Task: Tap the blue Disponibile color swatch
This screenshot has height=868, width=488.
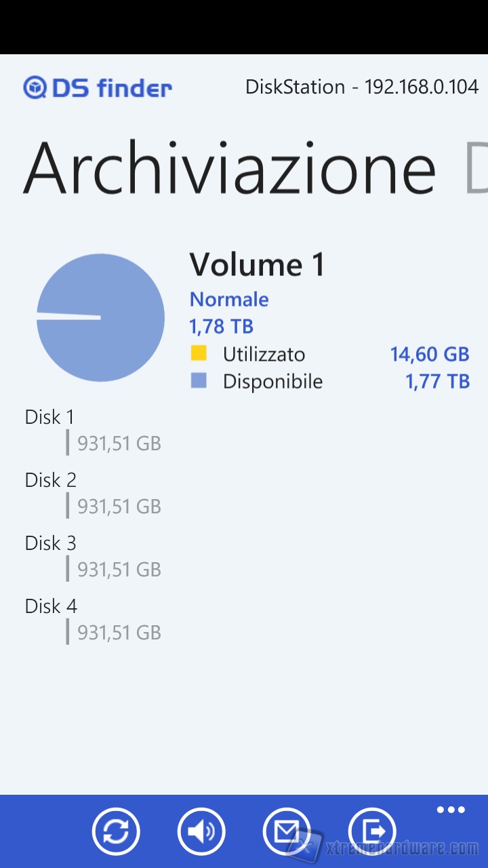Action: click(x=199, y=380)
